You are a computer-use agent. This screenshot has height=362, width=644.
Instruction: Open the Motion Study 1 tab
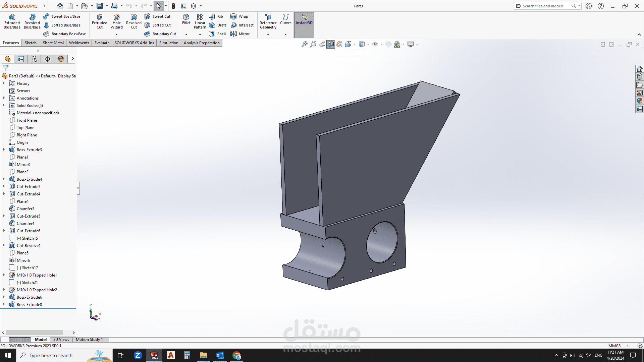coord(89,340)
